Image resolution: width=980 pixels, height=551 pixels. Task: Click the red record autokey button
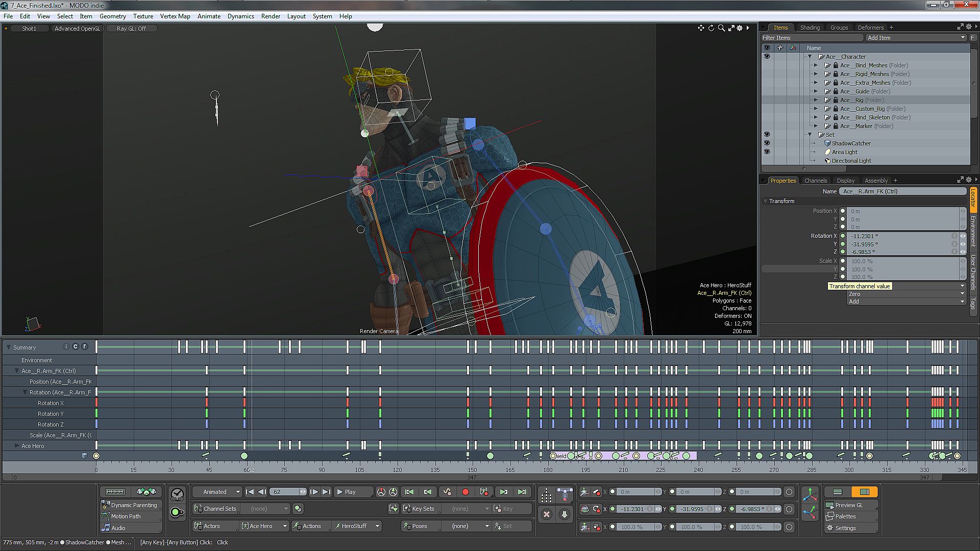pyautogui.click(x=465, y=492)
